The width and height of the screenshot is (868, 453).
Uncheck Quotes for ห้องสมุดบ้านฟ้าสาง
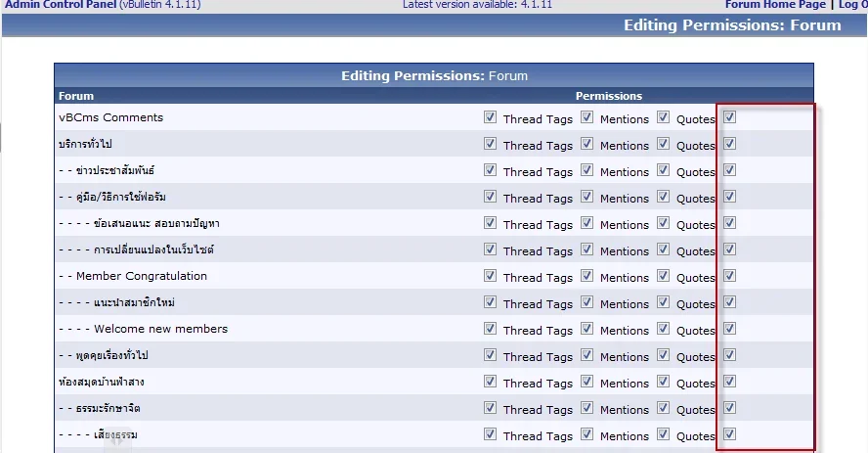[663, 382]
